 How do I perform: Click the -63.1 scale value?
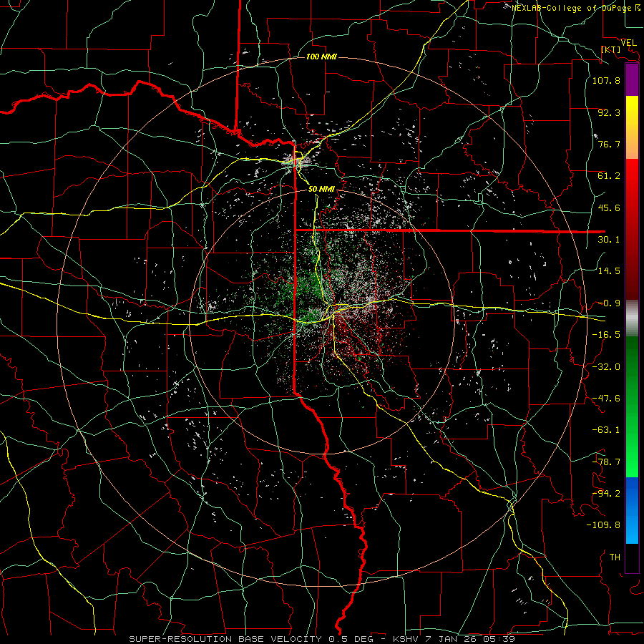coord(606,430)
